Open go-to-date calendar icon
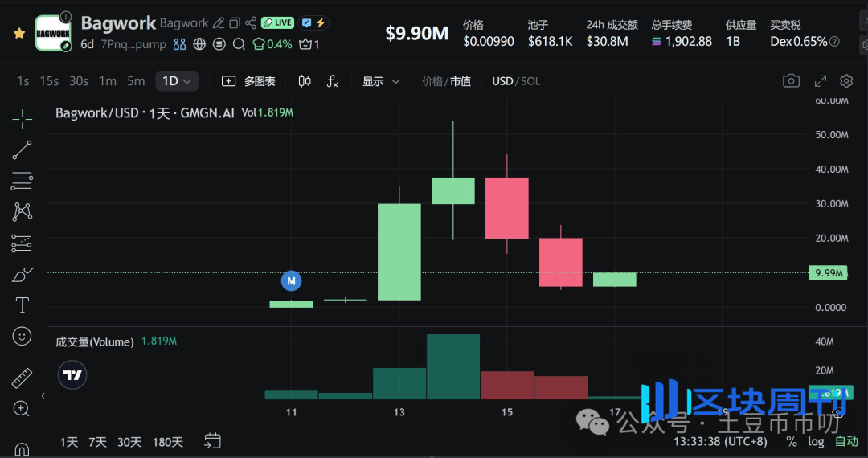 pos(212,441)
